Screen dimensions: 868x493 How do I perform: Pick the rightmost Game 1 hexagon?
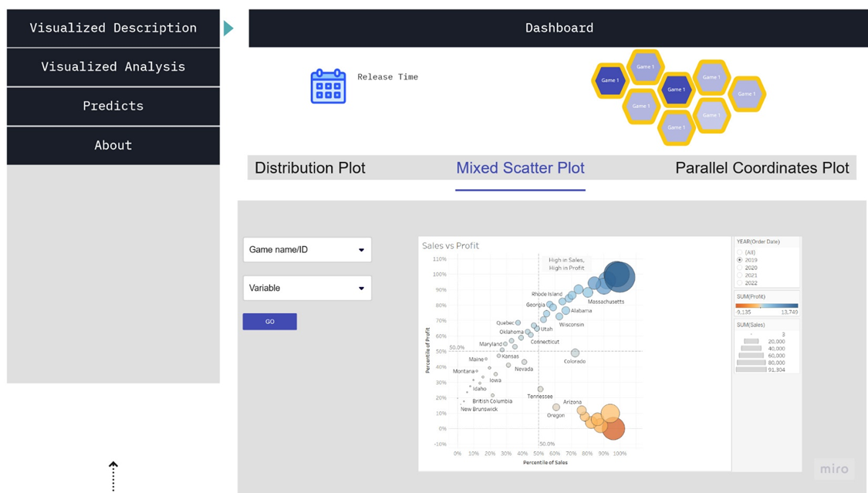click(746, 94)
